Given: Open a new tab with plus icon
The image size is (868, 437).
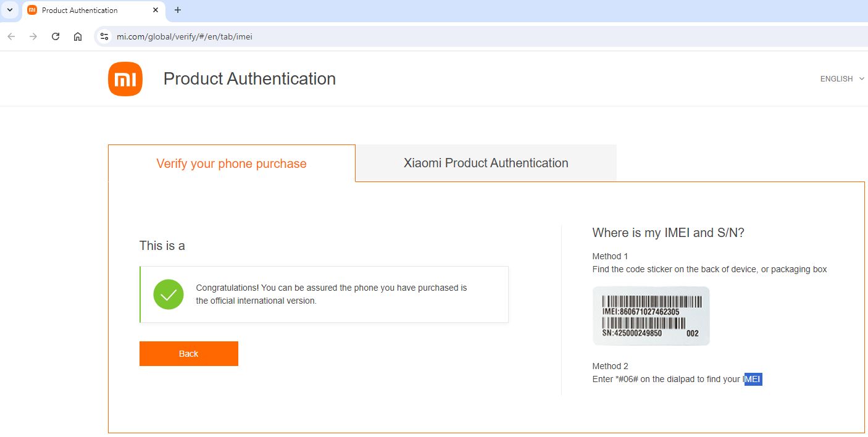Looking at the screenshot, I should click(178, 10).
